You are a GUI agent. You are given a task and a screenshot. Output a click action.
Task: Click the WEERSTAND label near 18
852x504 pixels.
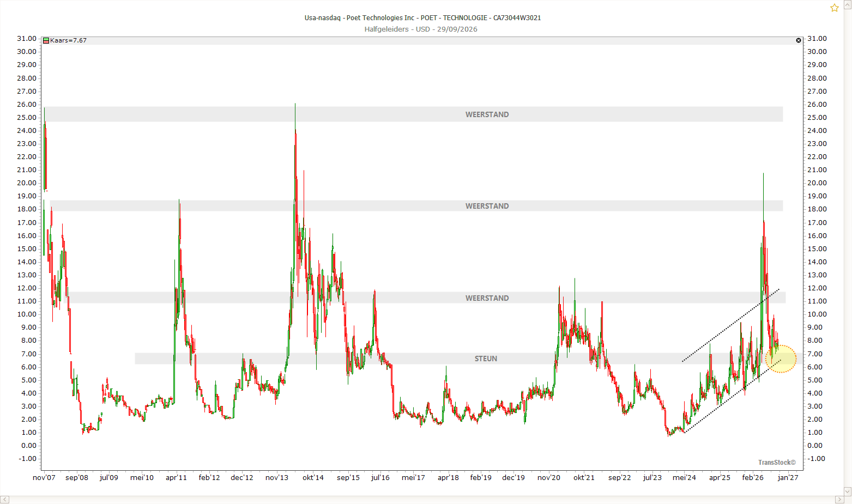[487, 206]
